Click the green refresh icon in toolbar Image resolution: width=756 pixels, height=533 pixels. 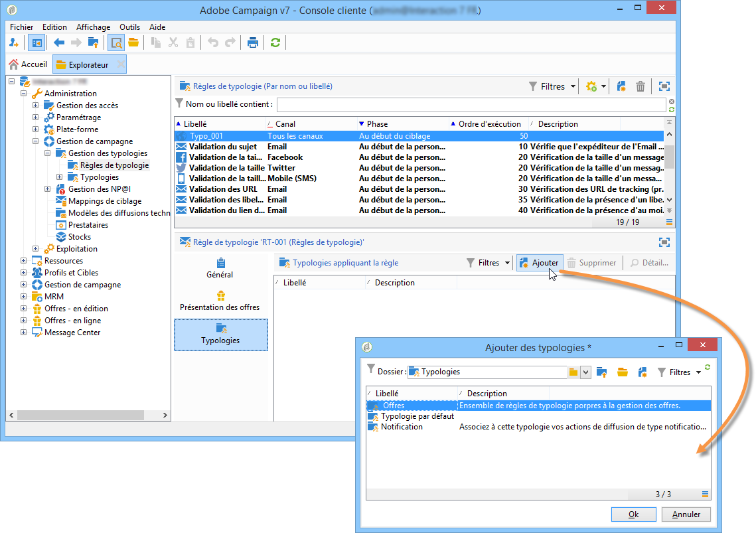pos(275,43)
